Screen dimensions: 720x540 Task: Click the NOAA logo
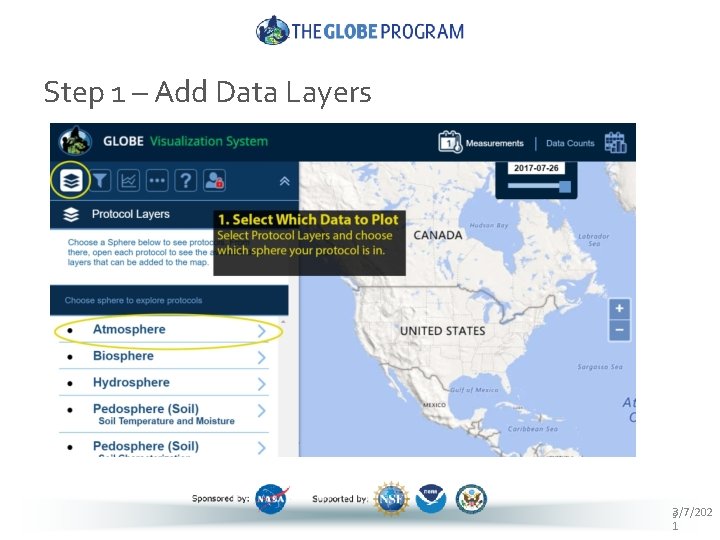click(431, 499)
